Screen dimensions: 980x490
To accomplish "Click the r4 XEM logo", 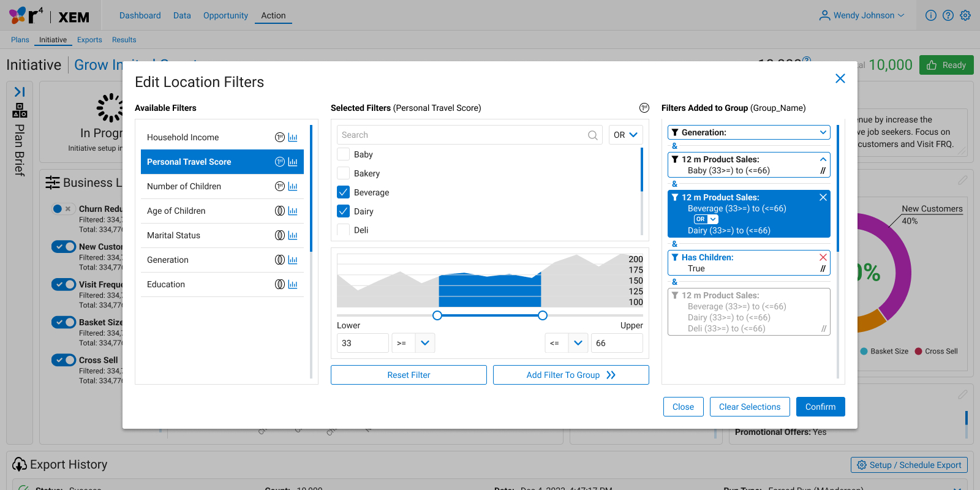I will pyautogui.click(x=49, y=16).
